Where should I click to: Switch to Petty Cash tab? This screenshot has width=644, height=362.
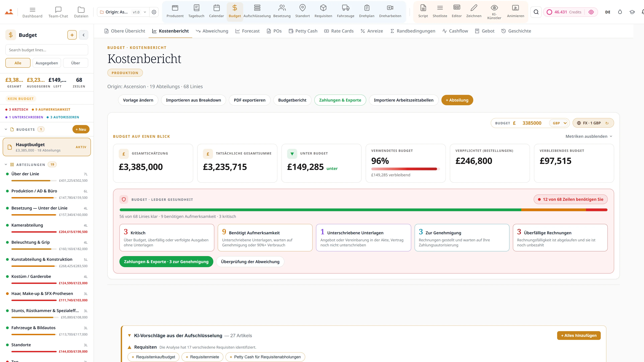tap(303, 31)
